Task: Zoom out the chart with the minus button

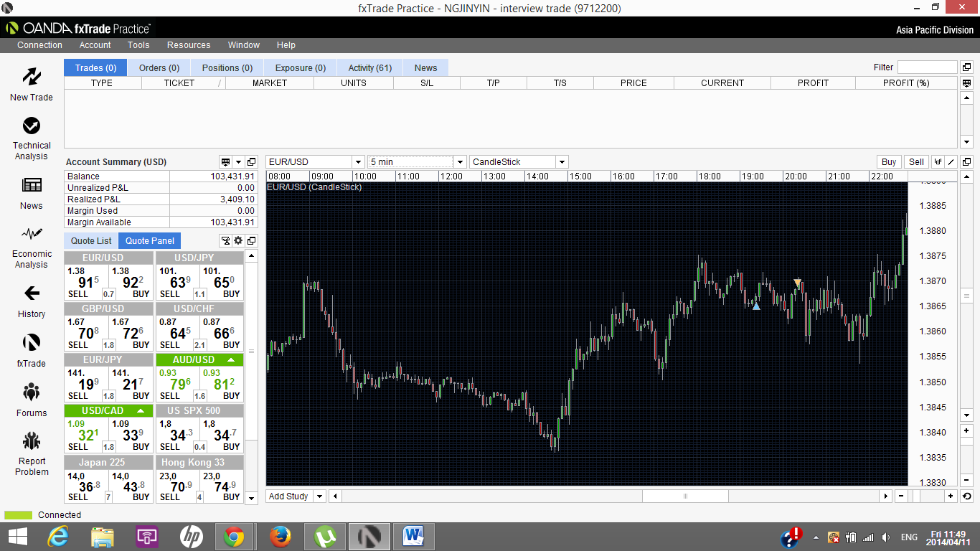Action: [x=901, y=496]
